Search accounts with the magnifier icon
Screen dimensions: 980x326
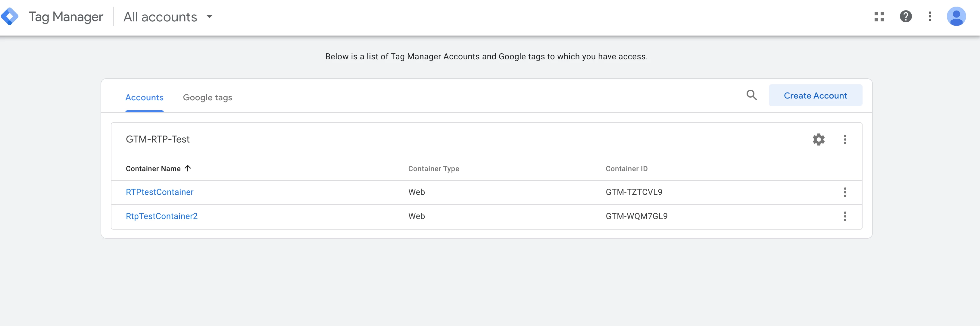tap(751, 95)
